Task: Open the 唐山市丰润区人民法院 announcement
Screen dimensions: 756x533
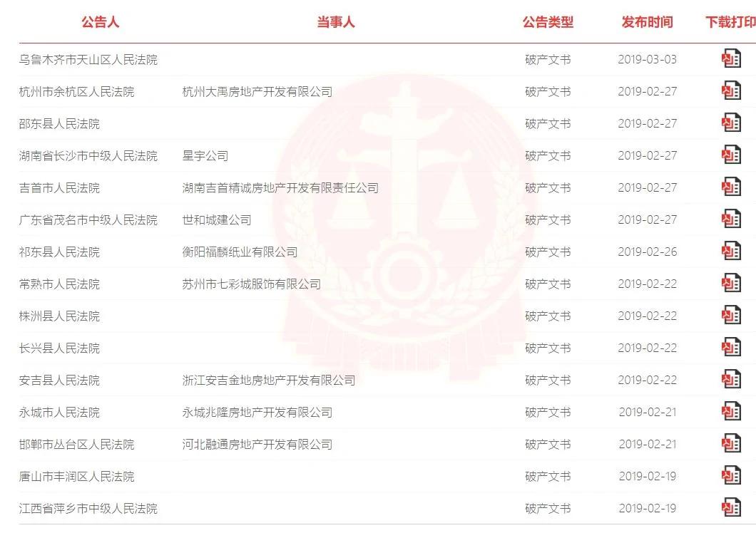Action: pos(76,477)
